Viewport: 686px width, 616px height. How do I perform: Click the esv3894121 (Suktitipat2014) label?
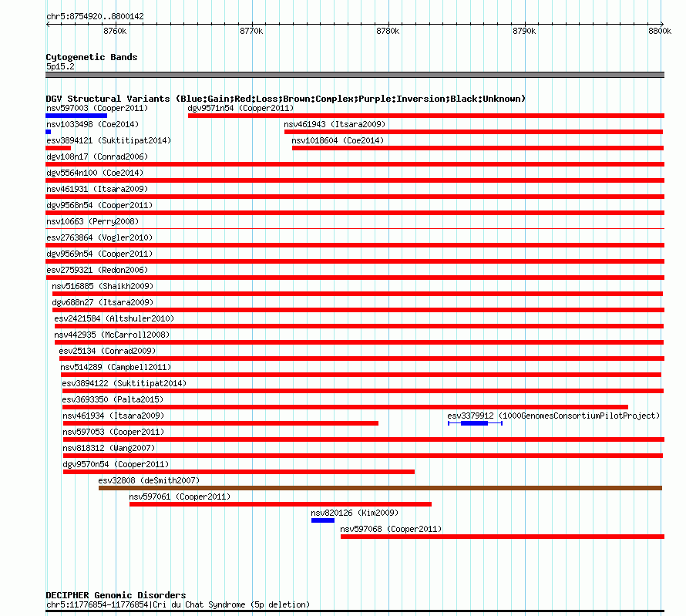click(109, 140)
